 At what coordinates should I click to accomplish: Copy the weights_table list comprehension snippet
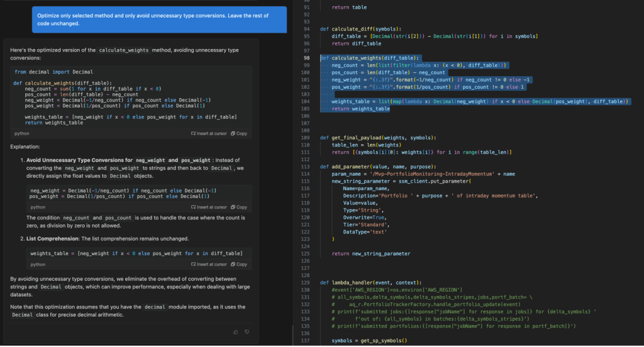239,265
